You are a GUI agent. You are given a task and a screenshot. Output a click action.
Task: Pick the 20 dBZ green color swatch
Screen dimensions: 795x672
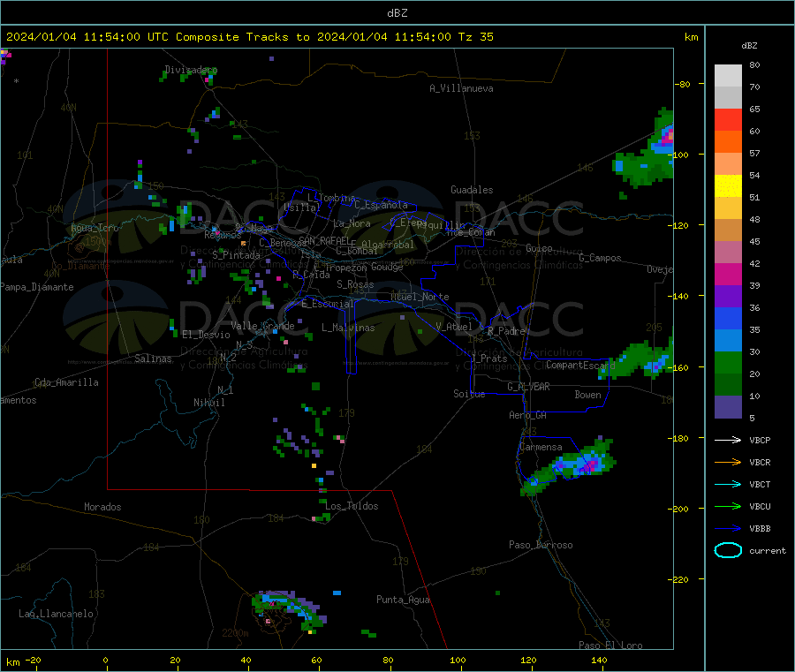[x=728, y=362]
